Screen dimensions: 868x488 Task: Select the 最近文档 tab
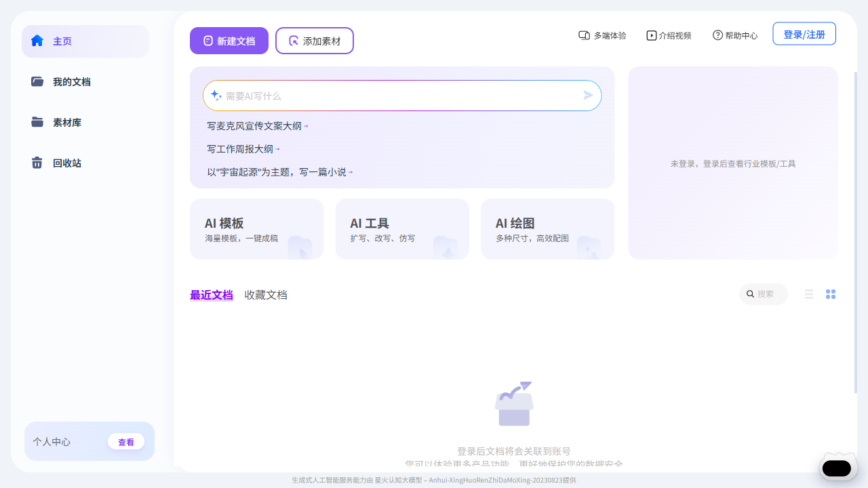pos(212,295)
